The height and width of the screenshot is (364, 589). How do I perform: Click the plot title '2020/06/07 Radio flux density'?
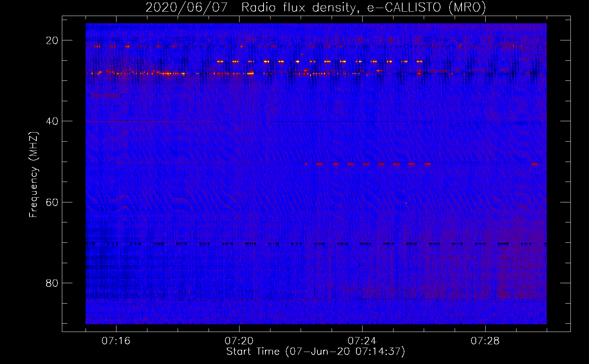click(x=316, y=7)
